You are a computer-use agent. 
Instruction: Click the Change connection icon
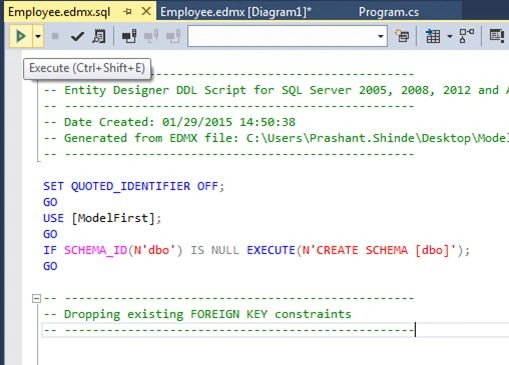(173, 36)
